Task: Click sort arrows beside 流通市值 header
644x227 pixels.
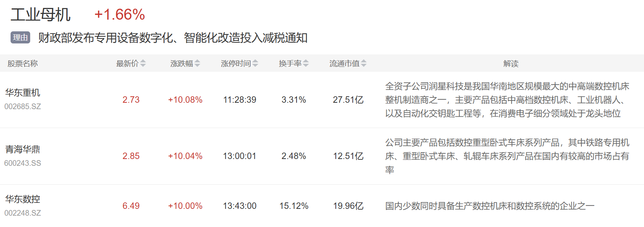Action: (x=364, y=63)
